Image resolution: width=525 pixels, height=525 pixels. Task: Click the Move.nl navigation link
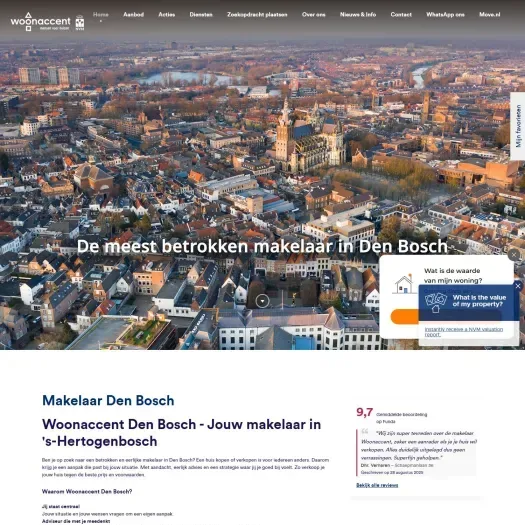tap(490, 14)
